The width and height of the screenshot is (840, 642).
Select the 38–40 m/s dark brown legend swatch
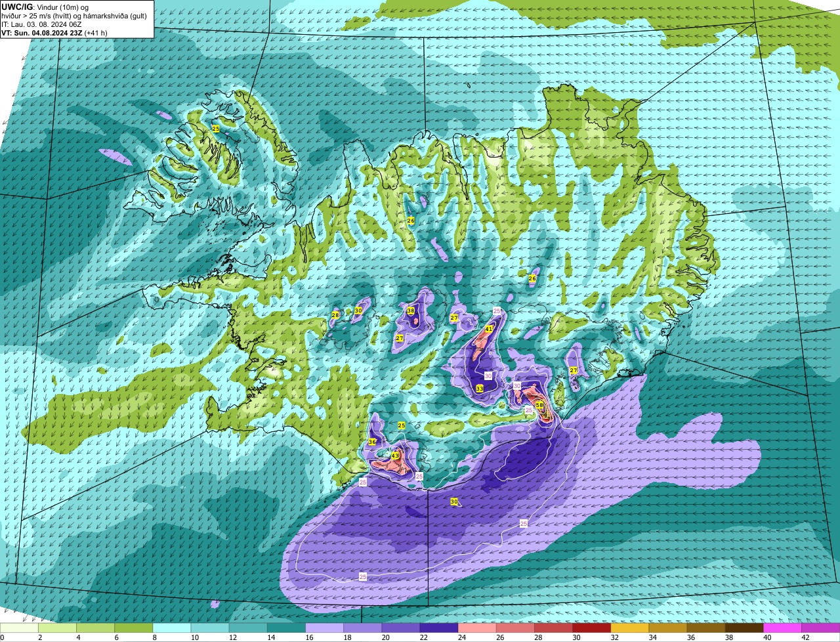pyautogui.click(x=744, y=628)
